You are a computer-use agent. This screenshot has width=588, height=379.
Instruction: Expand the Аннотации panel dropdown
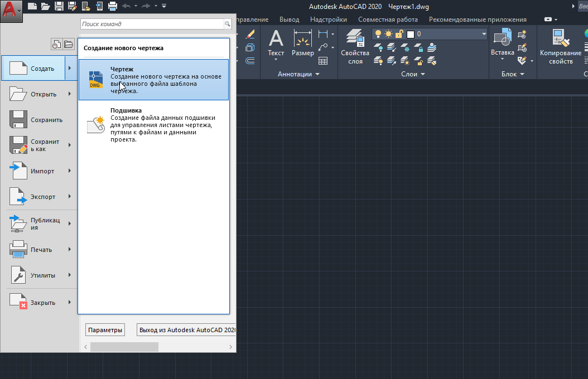tap(298, 74)
